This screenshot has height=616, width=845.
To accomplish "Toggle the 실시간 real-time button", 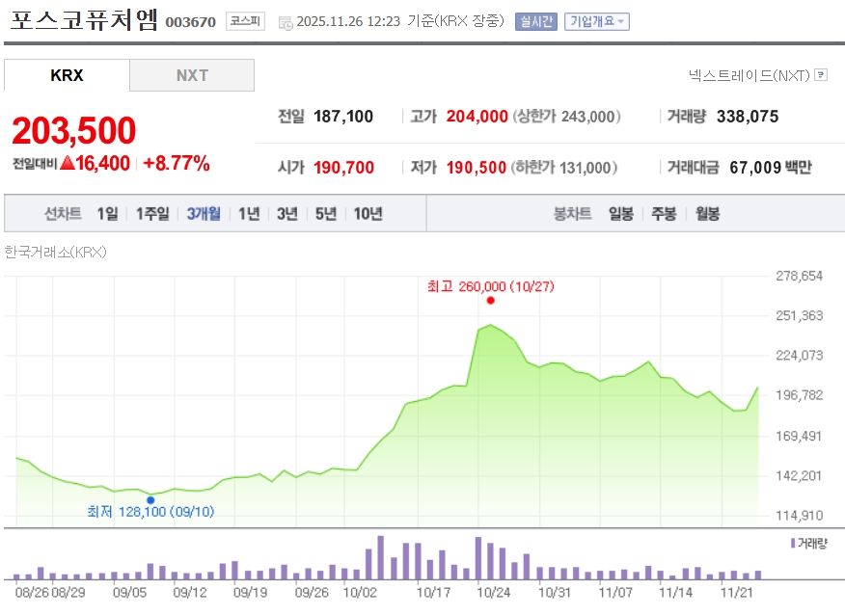I will (535, 21).
